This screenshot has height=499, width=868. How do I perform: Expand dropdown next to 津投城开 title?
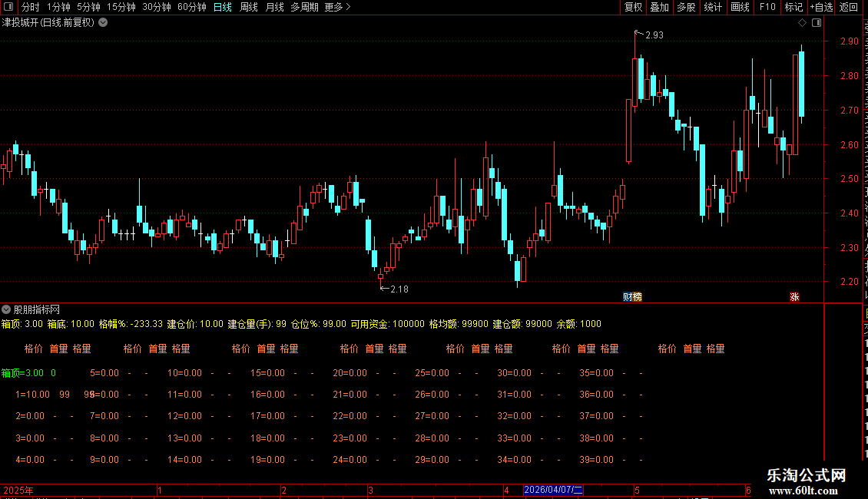point(103,23)
